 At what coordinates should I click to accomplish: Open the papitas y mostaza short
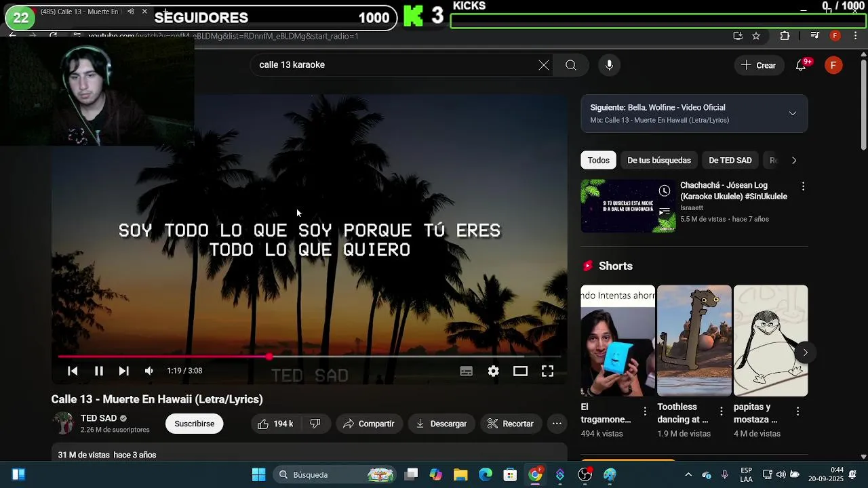click(770, 340)
